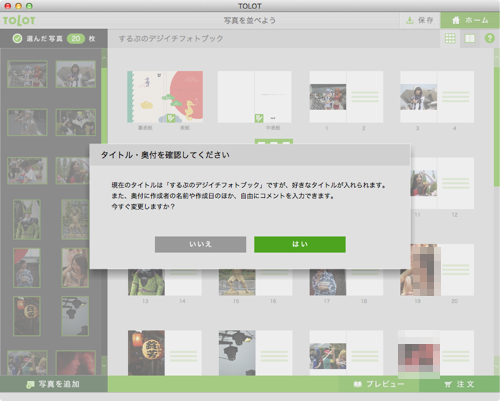Switch to grid thumbnail view icon
This screenshot has height=401, width=500.
[x=450, y=38]
